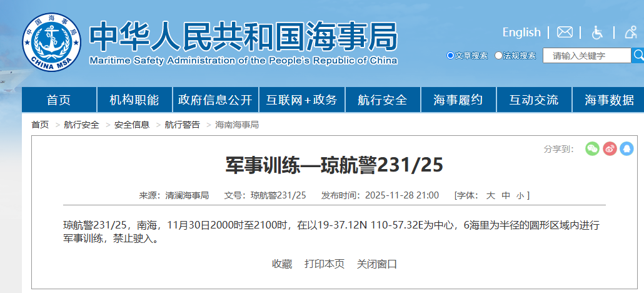Share article via red Weibo icon
The width and height of the screenshot is (644, 293).
coord(610,148)
